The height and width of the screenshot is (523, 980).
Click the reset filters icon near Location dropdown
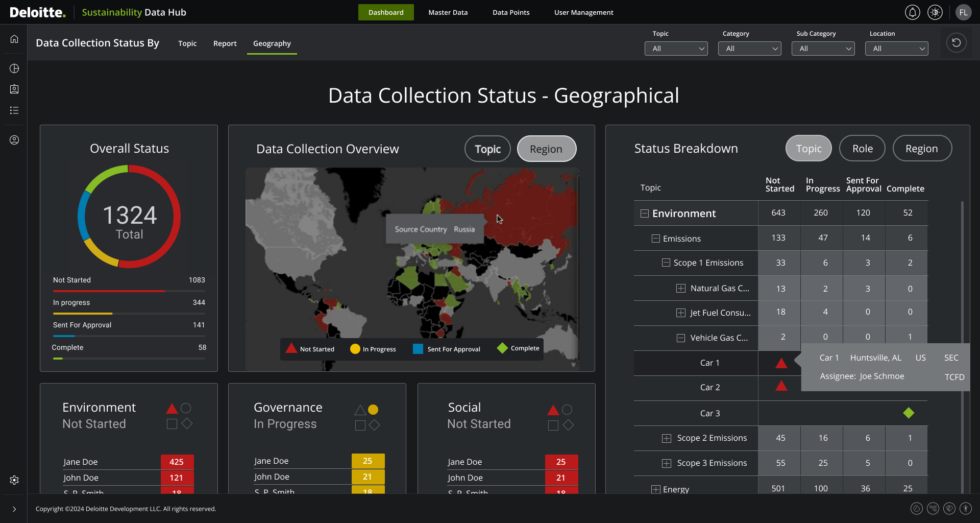(x=956, y=42)
